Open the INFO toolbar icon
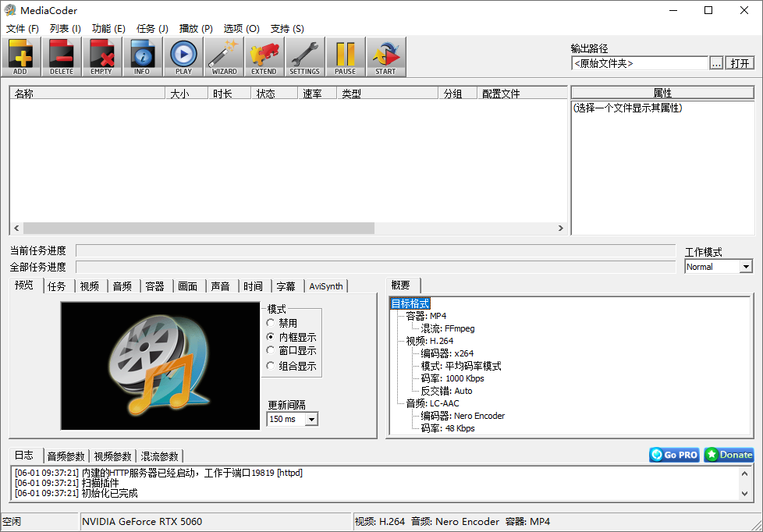Image resolution: width=763 pixels, height=532 pixels. (142, 56)
